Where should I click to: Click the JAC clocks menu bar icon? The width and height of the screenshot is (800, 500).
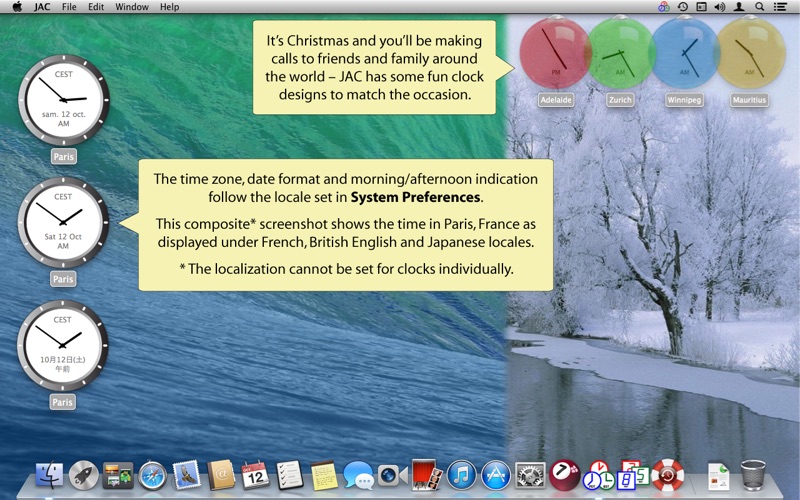(663, 7)
